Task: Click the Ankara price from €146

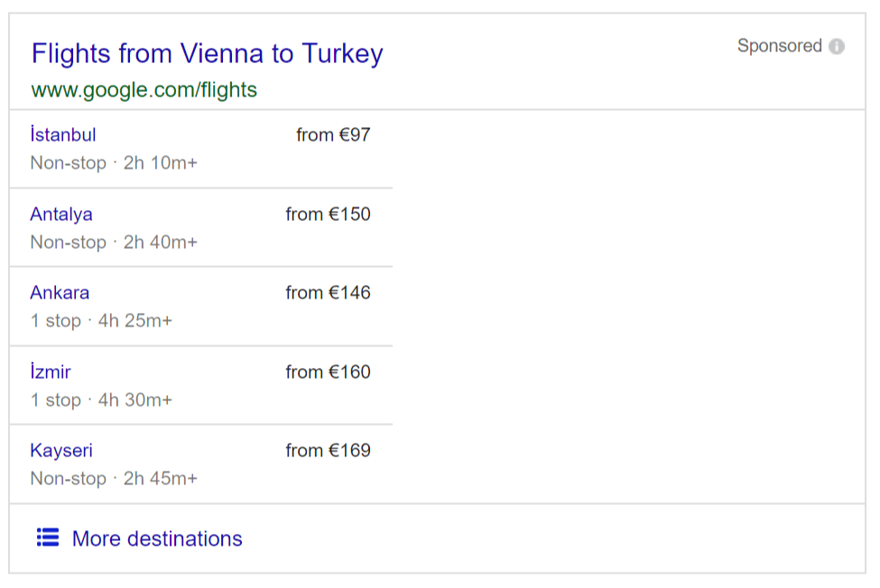Action: point(328,292)
